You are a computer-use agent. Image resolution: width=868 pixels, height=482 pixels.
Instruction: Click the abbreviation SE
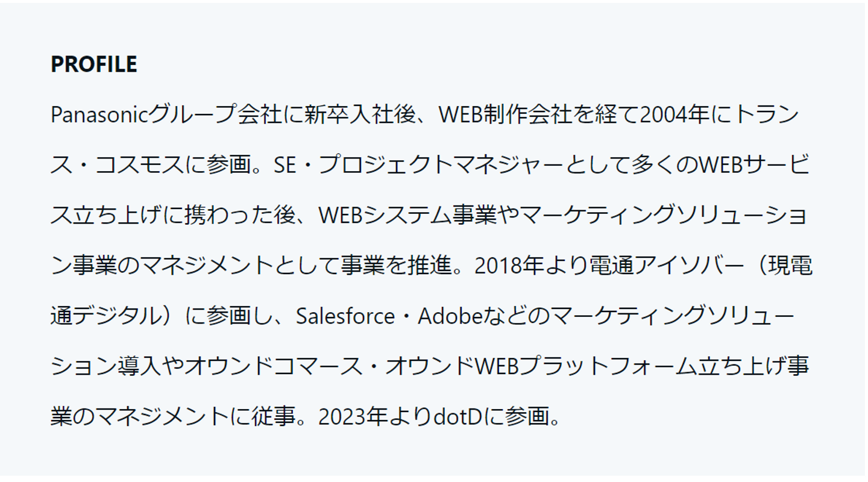pos(285,165)
